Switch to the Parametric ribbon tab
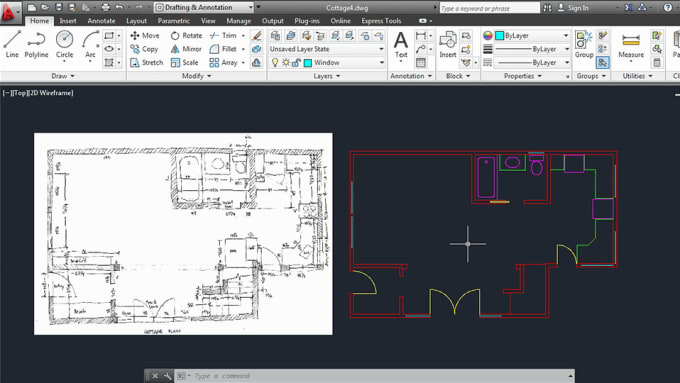This screenshot has height=383, width=680. (173, 21)
